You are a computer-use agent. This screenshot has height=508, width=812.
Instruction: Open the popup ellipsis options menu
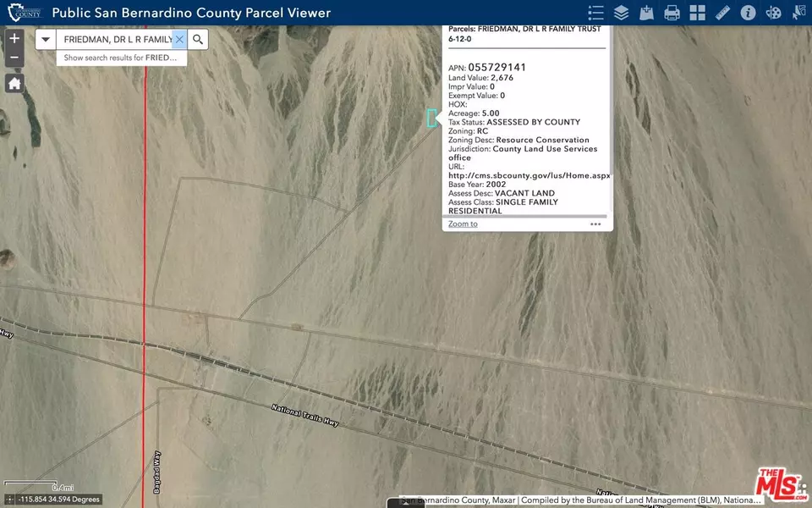[595, 224]
